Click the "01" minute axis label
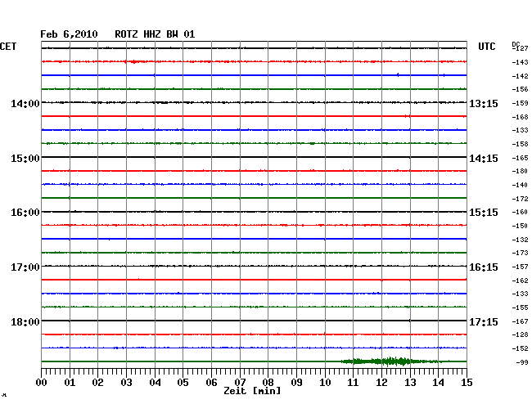Screen dimensions: 532x404 pyautogui.click(x=70, y=383)
